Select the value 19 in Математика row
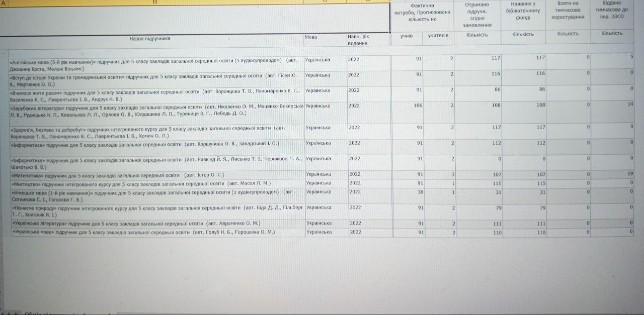 coord(630,174)
